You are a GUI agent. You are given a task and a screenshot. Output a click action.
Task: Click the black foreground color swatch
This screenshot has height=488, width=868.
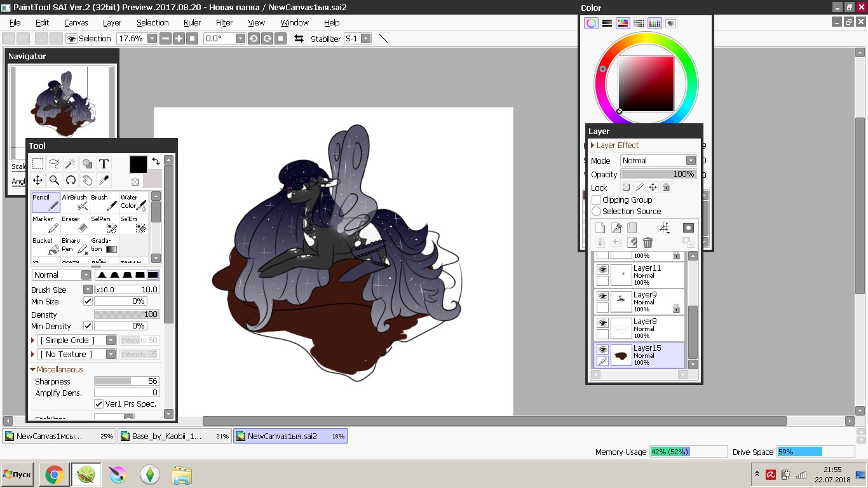(x=138, y=164)
